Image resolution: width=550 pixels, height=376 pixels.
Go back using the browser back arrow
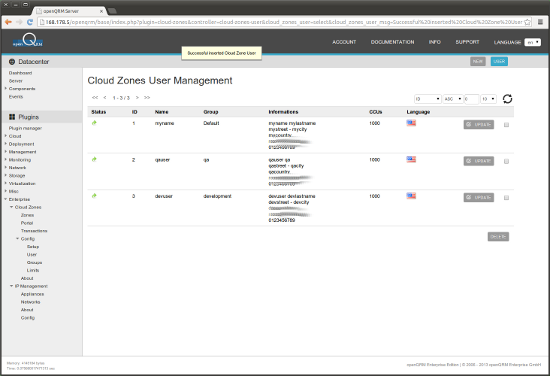[x=8, y=22]
